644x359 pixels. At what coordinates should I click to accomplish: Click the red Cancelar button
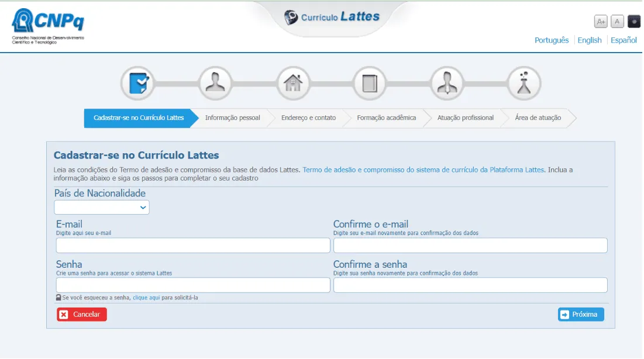[82, 315]
